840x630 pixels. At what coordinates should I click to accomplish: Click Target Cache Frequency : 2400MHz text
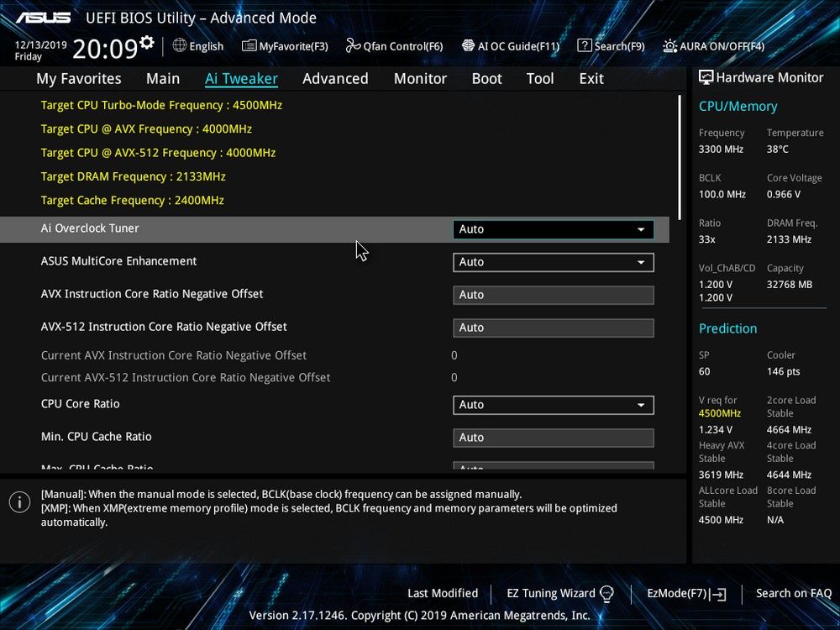[133, 201]
